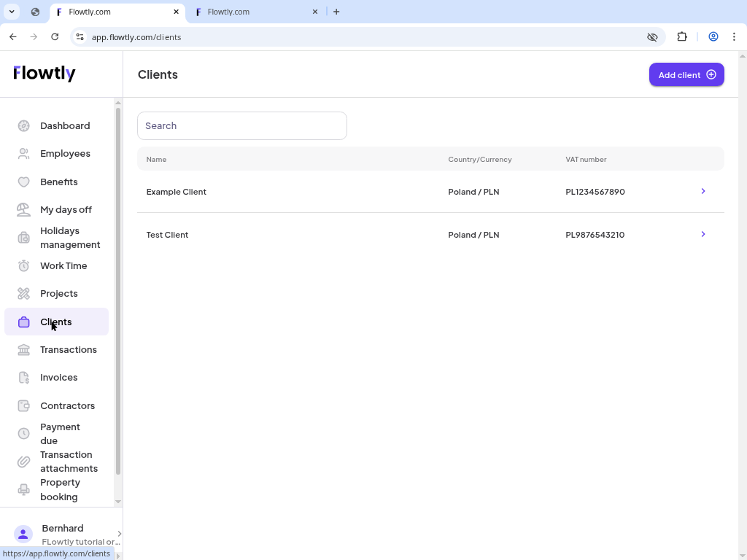Viewport: 747px width, 560px height.
Task: Click the Bernhard profile avatar icon
Action: (23, 534)
